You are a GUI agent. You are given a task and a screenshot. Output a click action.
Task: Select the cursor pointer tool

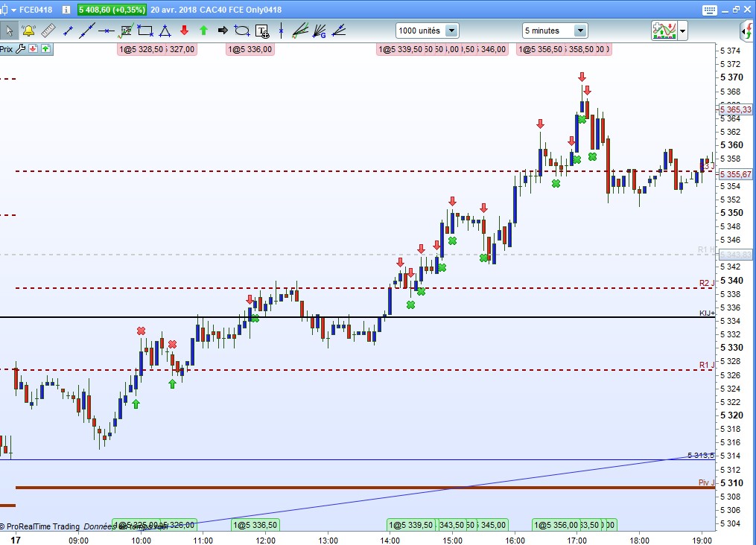tap(8, 31)
